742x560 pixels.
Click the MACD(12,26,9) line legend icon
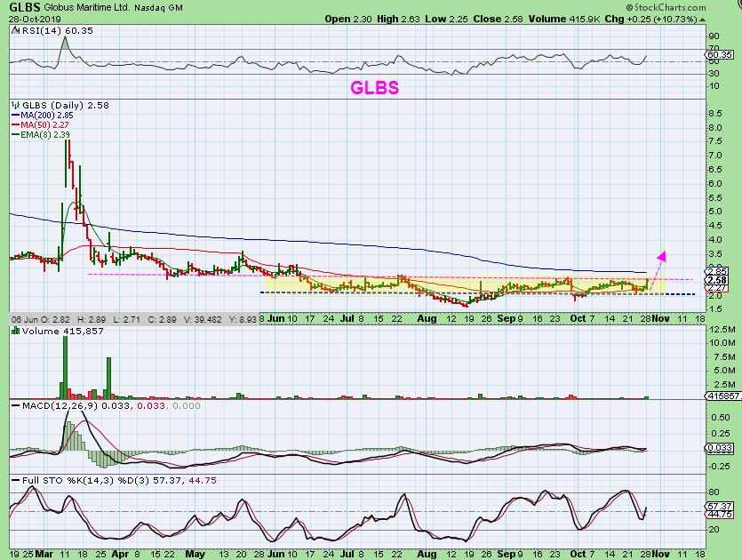pos(16,406)
